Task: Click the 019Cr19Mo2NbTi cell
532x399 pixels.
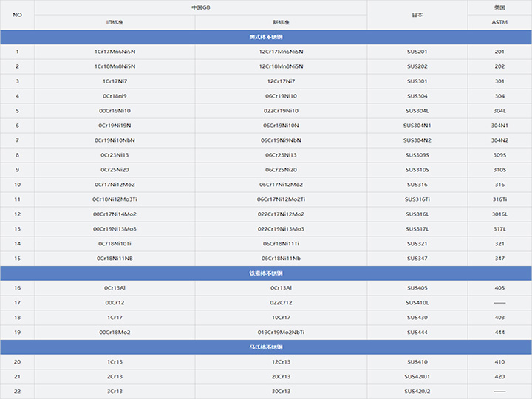Action: pyautogui.click(x=281, y=332)
